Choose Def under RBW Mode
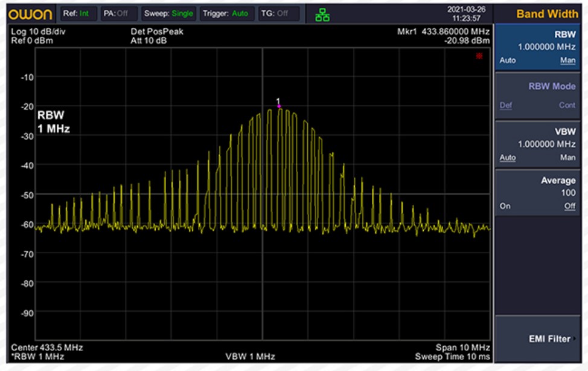 click(505, 105)
